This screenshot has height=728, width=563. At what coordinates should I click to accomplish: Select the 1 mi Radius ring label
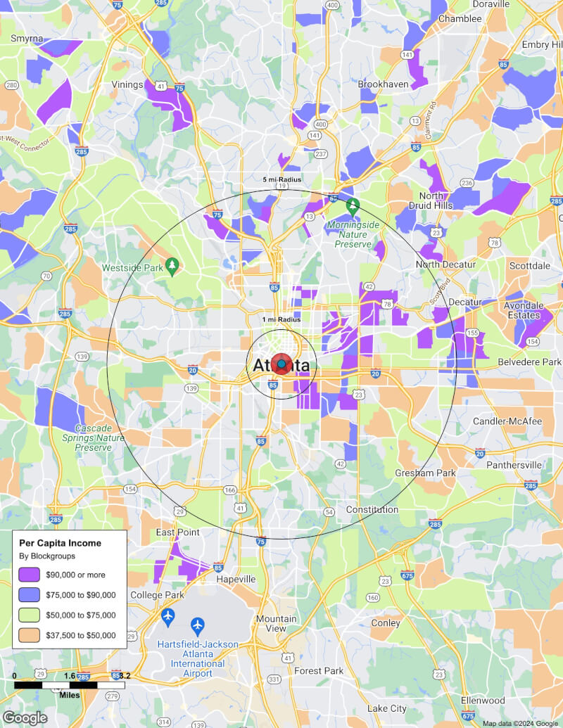(280, 319)
